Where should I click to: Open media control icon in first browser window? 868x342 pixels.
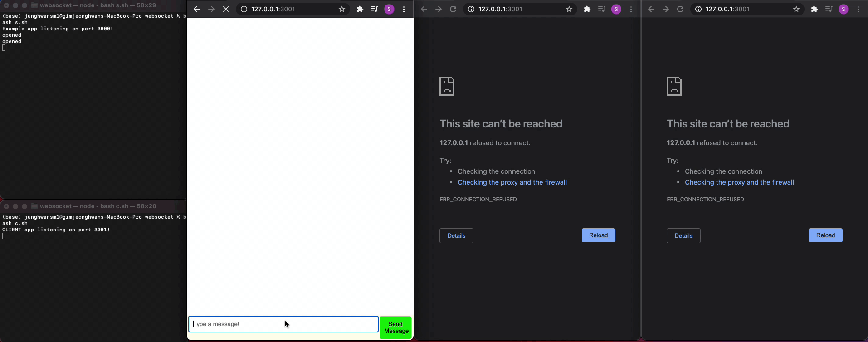point(374,9)
